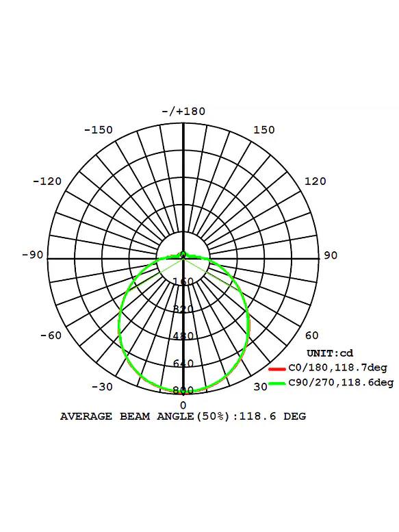Click the 800 candela ring value
The image size is (399, 532).
pyautogui.click(x=183, y=390)
